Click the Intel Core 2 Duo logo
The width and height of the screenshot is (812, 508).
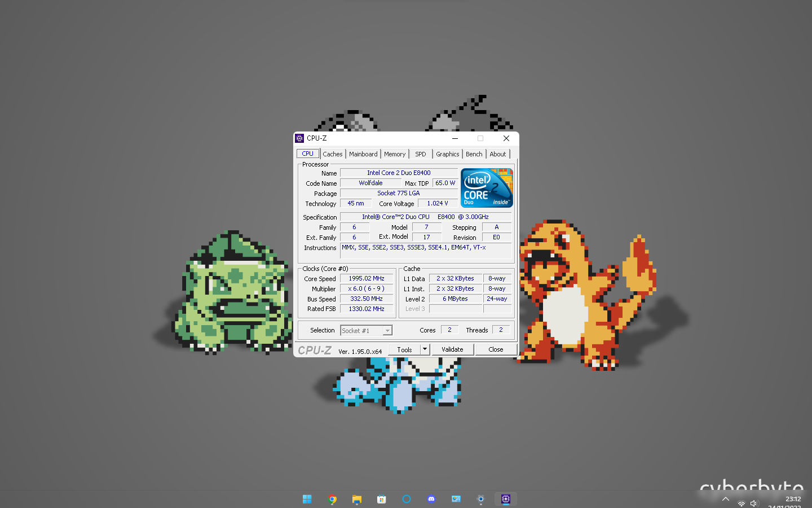(487, 188)
